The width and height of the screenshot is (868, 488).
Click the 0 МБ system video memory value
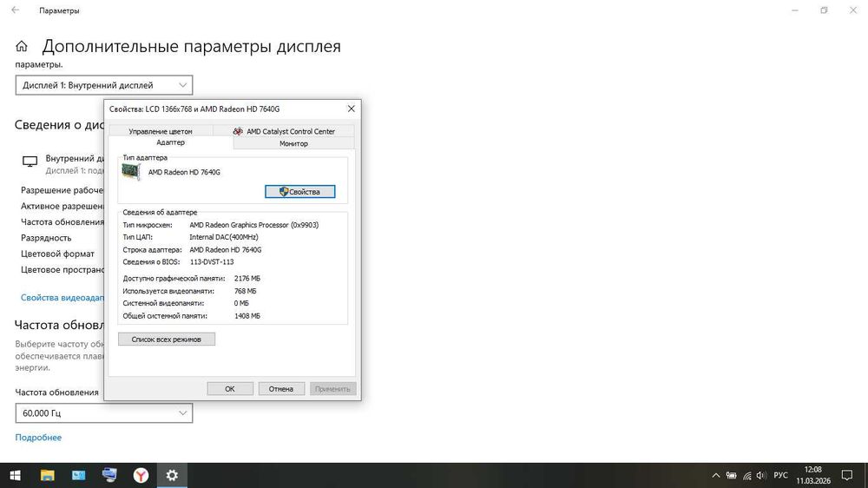click(x=241, y=303)
